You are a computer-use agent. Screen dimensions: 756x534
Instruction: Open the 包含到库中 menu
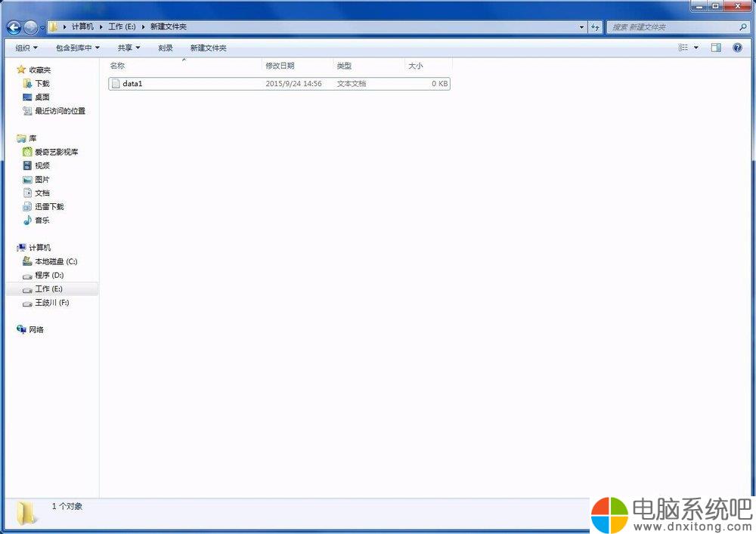(x=77, y=48)
